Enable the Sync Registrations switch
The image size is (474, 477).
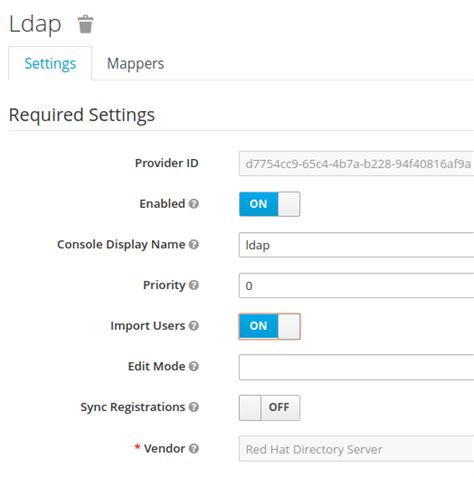(269, 407)
